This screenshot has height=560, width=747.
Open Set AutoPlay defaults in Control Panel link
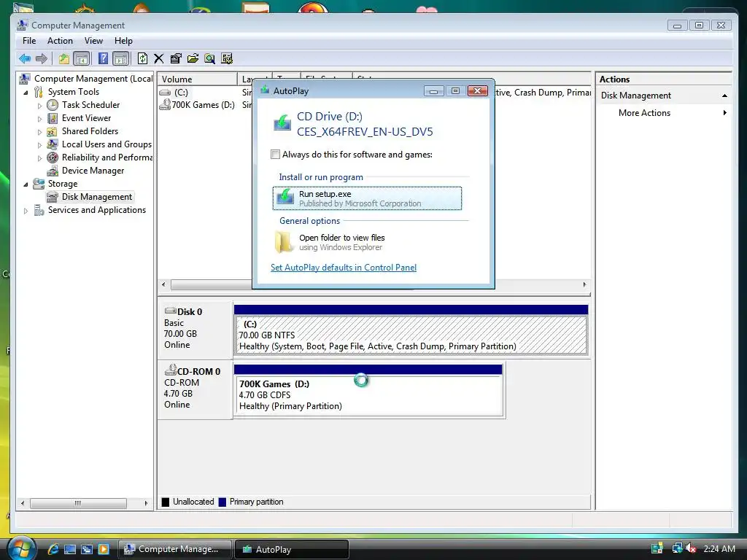tap(344, 268)
